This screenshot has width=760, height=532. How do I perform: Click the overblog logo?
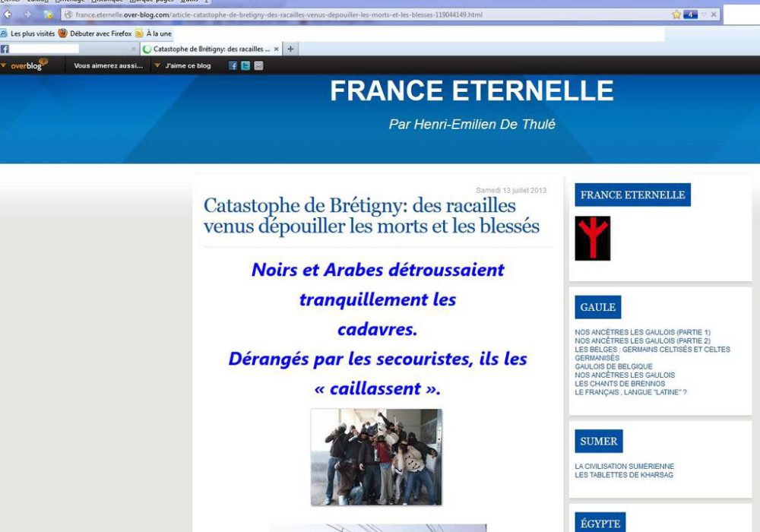pos(29,65)
